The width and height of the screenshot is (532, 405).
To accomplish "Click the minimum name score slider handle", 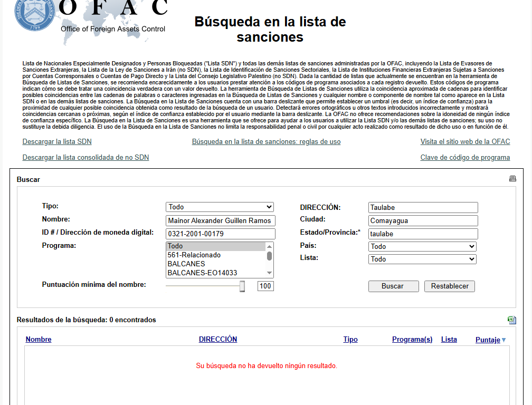I will [242, 286].
